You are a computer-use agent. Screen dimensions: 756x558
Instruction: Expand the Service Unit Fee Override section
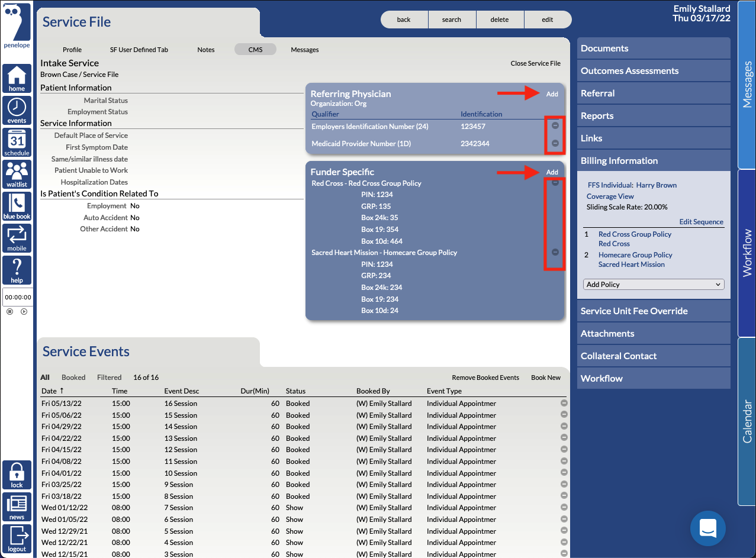click(654, 311)
